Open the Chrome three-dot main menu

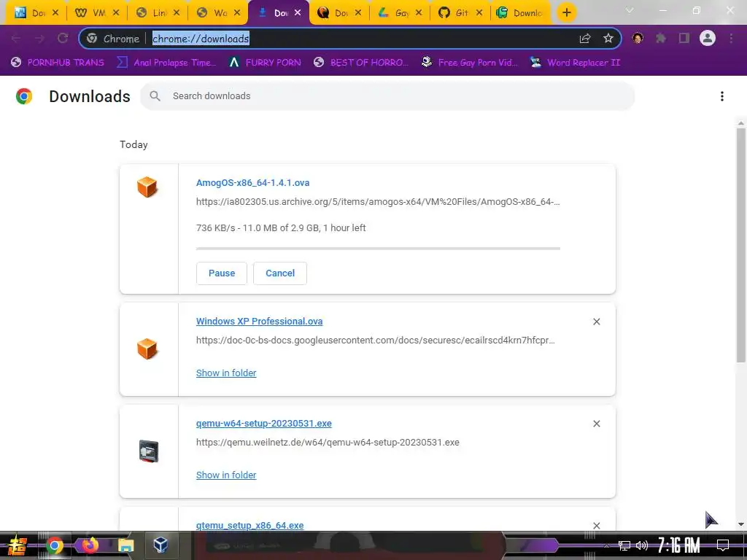tap(731, 38)
